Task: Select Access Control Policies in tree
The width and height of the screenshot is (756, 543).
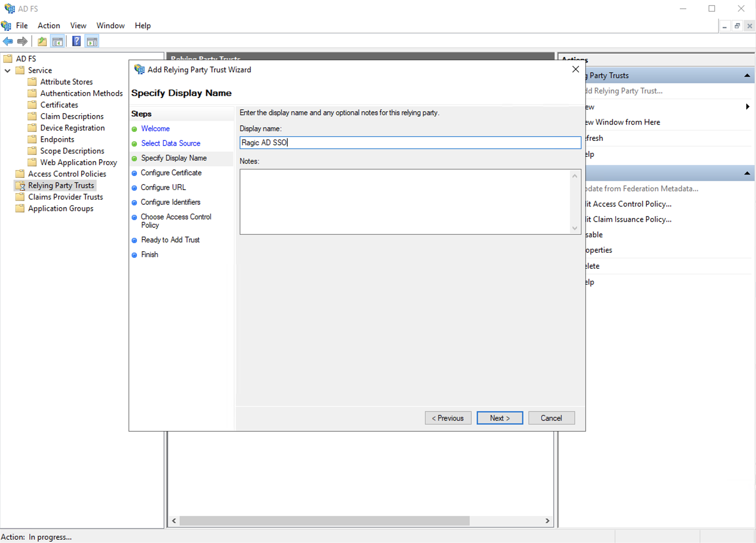Action: coord(67,174)
